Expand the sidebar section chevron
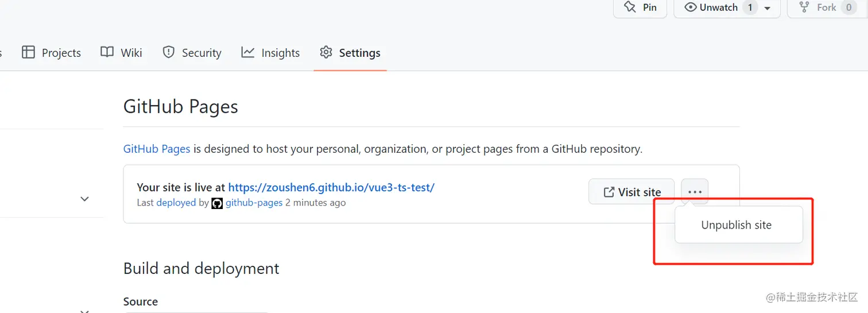868x313 pixels. tap(84, 199)
